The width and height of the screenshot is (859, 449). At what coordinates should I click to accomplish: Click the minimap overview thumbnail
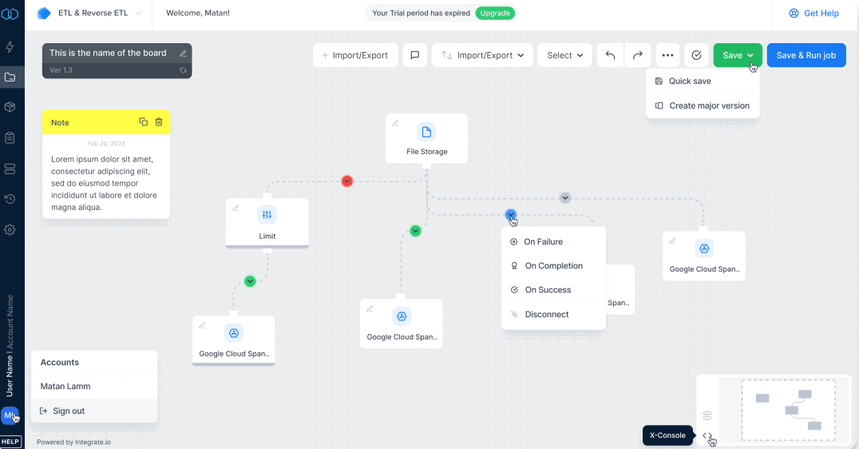point(788,409)
